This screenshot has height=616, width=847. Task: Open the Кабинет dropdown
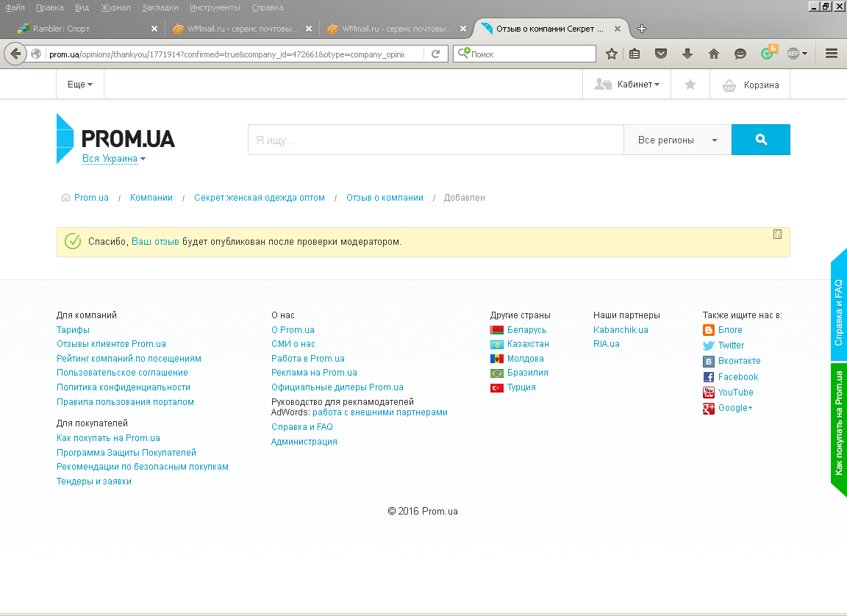(x=626, y=85)
